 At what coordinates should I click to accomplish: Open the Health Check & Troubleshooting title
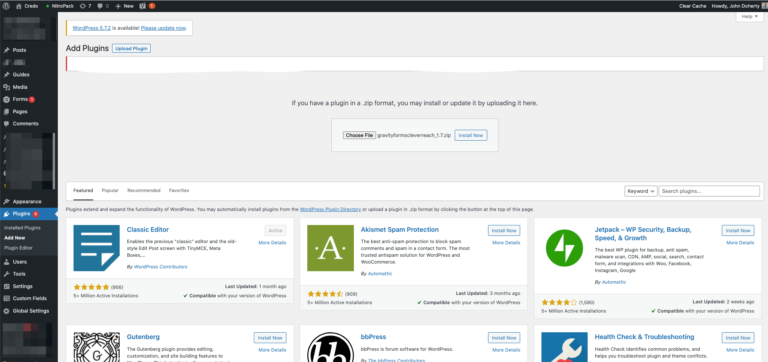[x=644, y=337]
